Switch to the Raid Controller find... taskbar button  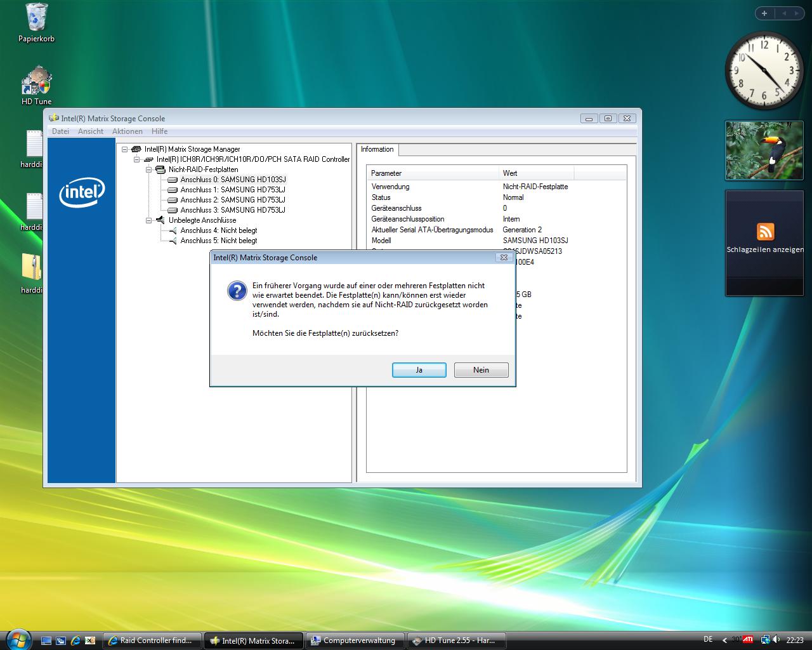click(x=152, y=640)
